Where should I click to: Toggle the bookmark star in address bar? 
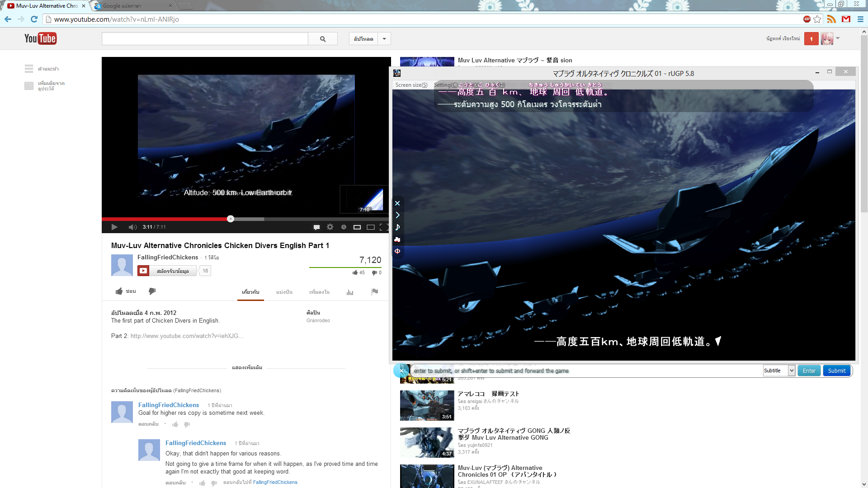pyautogui.click(x=817, y=19)
